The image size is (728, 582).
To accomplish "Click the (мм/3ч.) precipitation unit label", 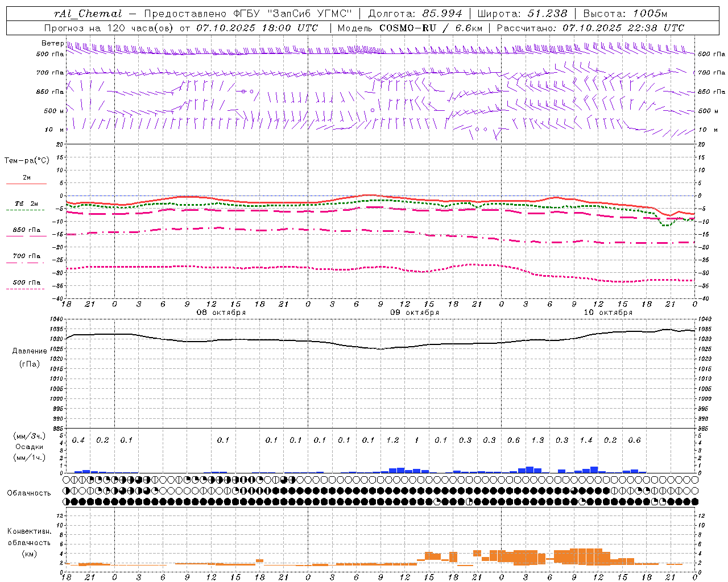I will 30,436.
